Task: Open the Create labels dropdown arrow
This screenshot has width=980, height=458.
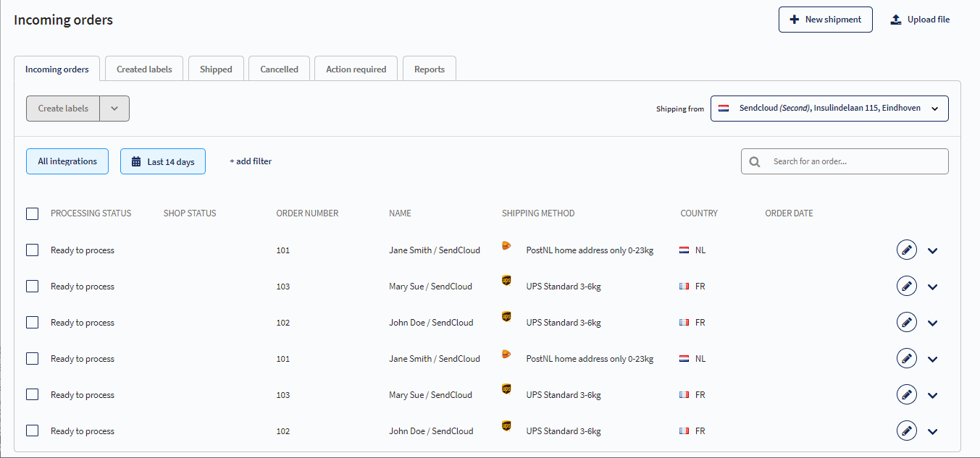Action: point(114,109)
